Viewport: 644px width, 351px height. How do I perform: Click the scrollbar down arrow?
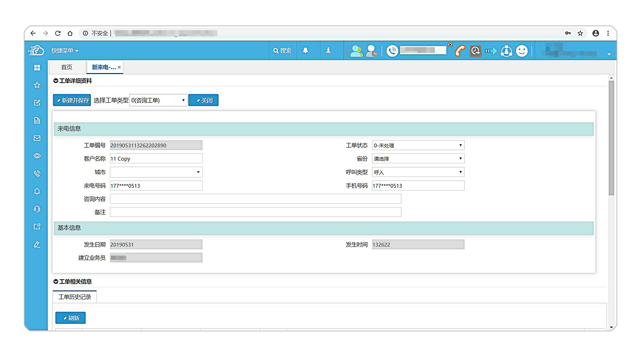[x=611, y=327]
